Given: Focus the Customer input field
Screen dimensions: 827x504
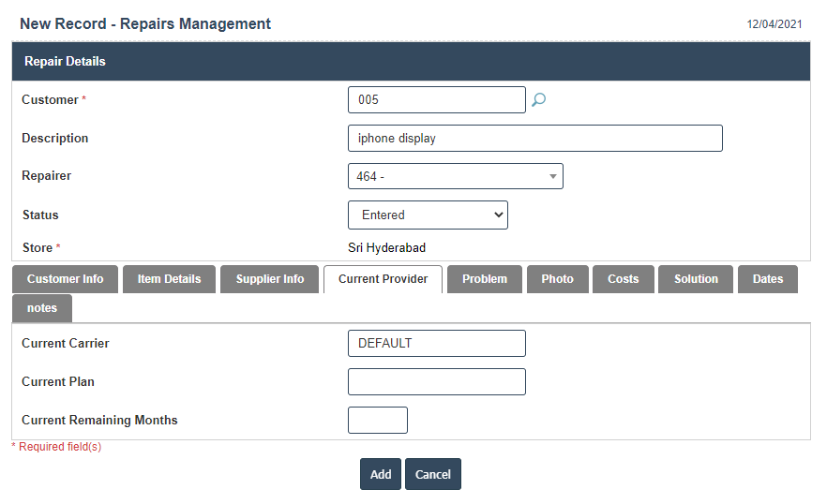Looking at the screenshot, I should coord(436,100).
